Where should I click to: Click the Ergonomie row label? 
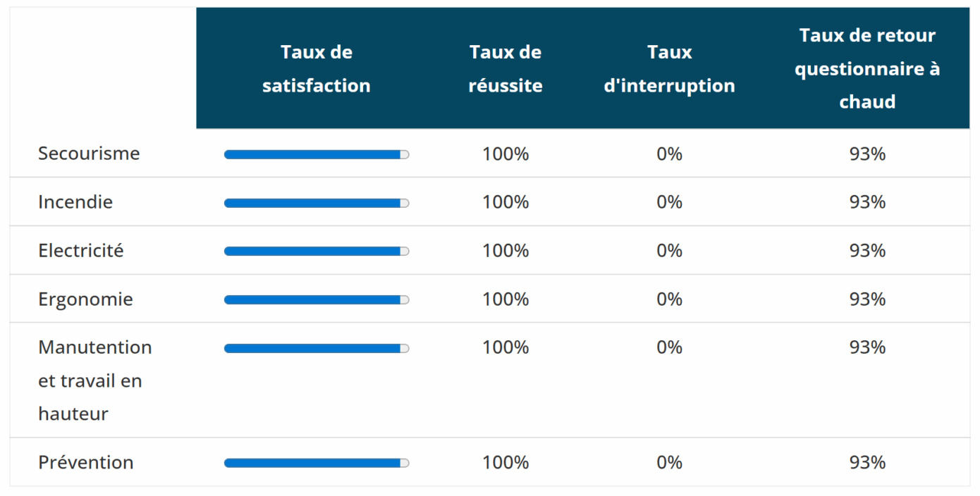pyautogui.click(x=85, y=299)
